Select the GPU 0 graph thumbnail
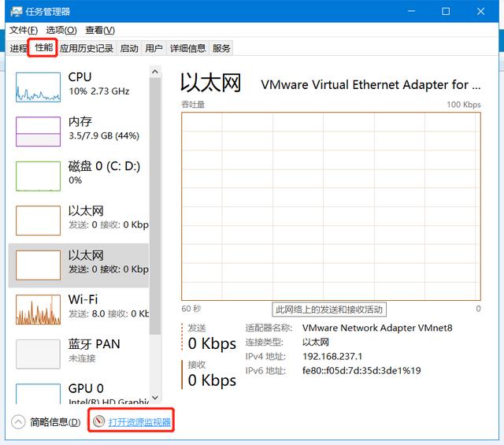Viewport: 504px width, 445px height. tap(38, 394)
